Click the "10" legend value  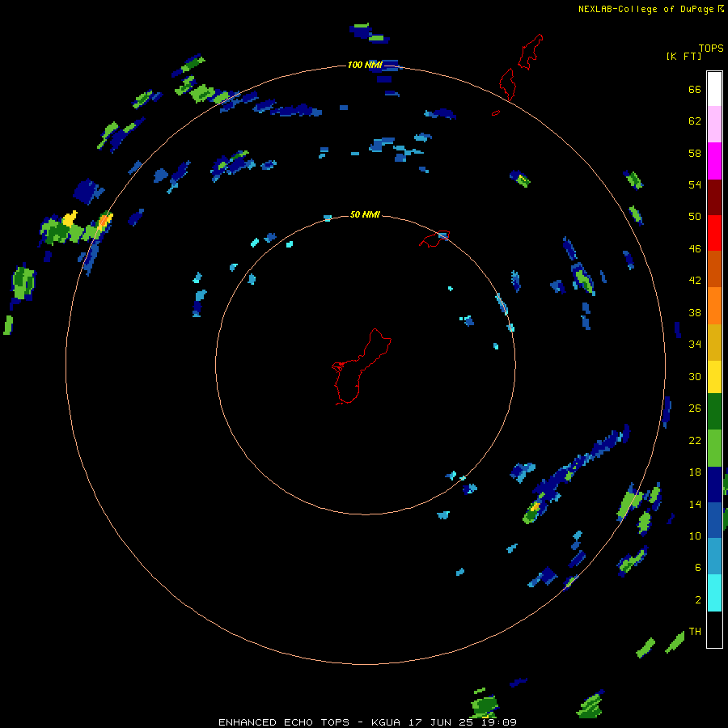click(695, 536)
